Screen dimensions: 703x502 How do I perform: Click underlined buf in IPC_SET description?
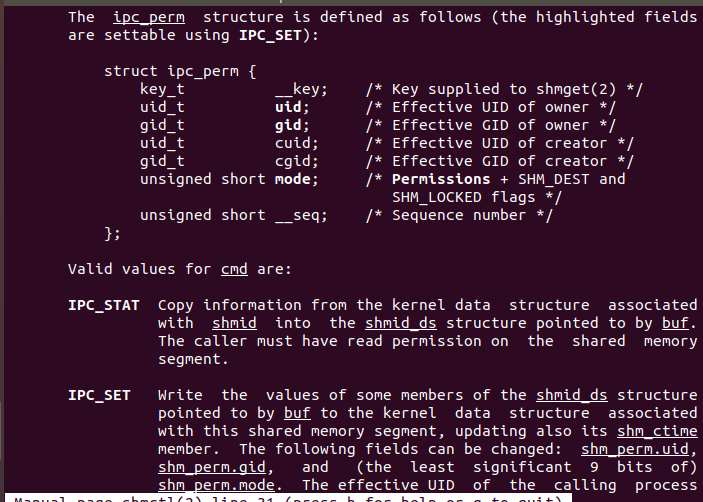[297, 413]
